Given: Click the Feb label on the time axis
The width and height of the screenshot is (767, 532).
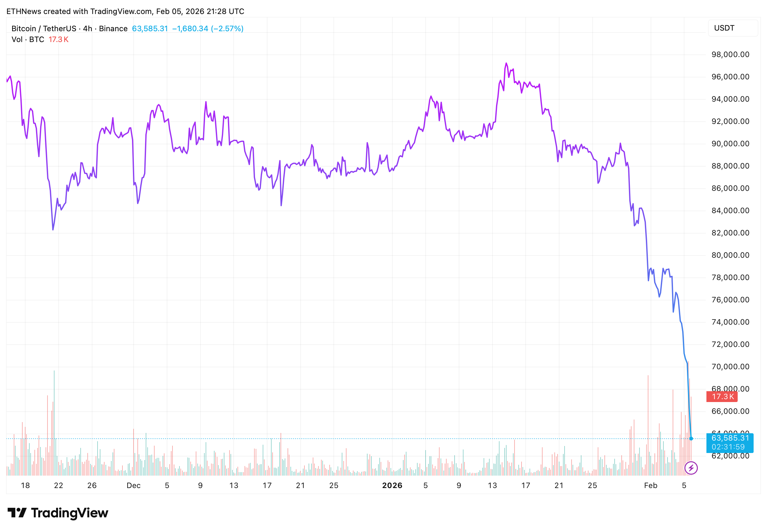Looking at the screenshot, I should 650,485.
